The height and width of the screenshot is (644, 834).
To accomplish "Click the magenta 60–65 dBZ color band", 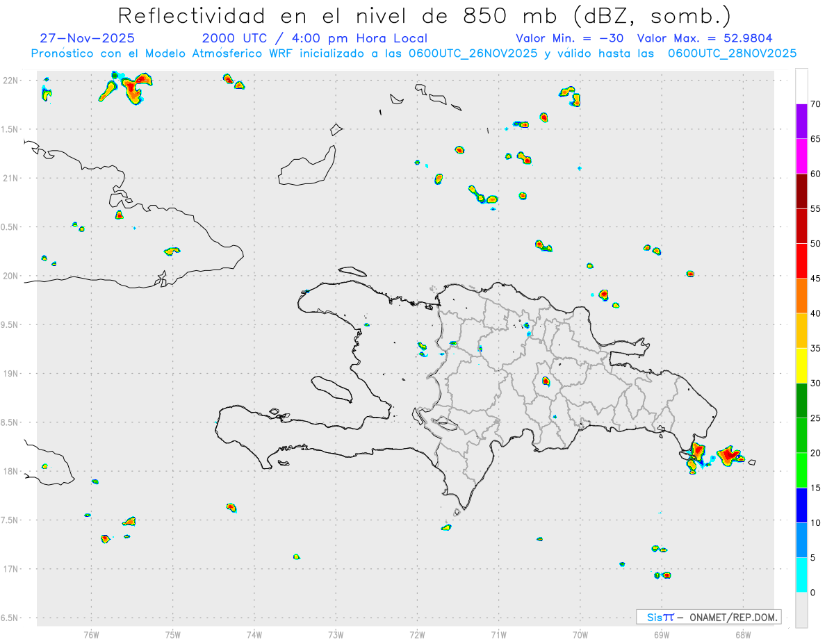I will [x=801, y=156].
